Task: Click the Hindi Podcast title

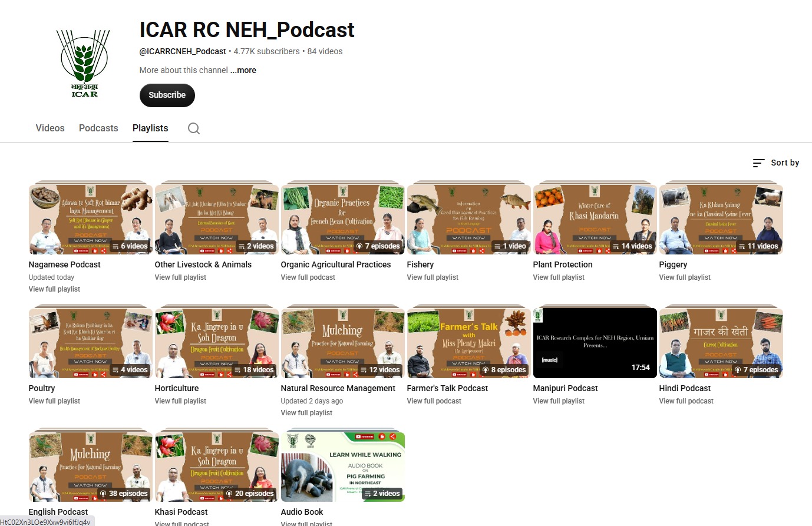Action: coord(685,388)
